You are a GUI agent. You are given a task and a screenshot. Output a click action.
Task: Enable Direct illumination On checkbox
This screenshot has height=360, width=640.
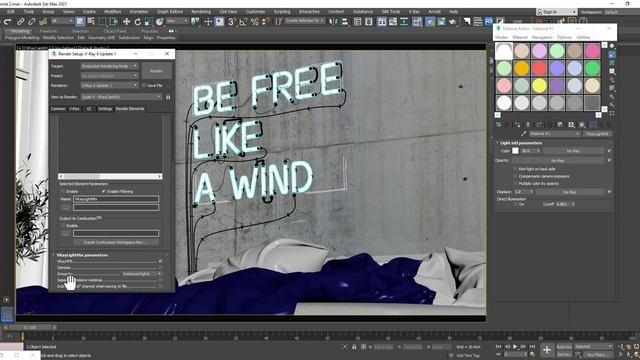(516, 204)
